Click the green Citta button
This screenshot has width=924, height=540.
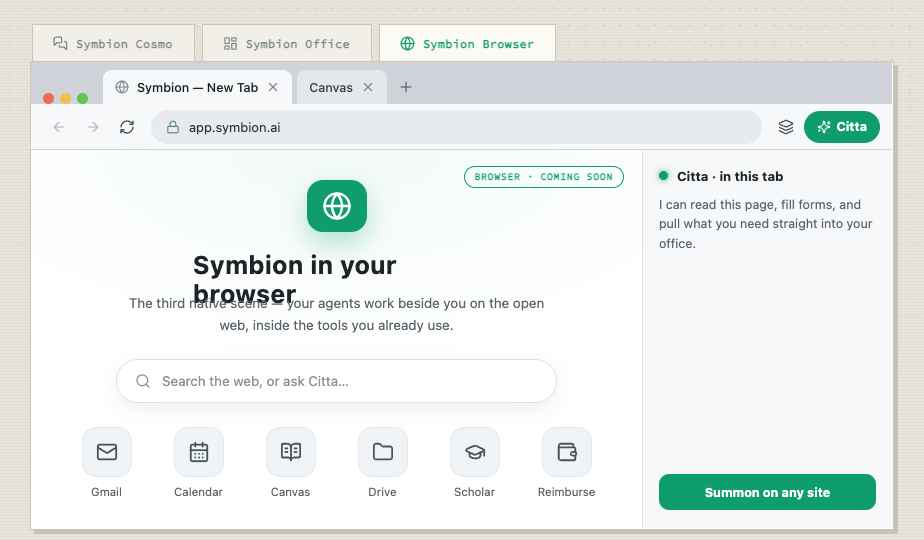click(x=842, y=127)
